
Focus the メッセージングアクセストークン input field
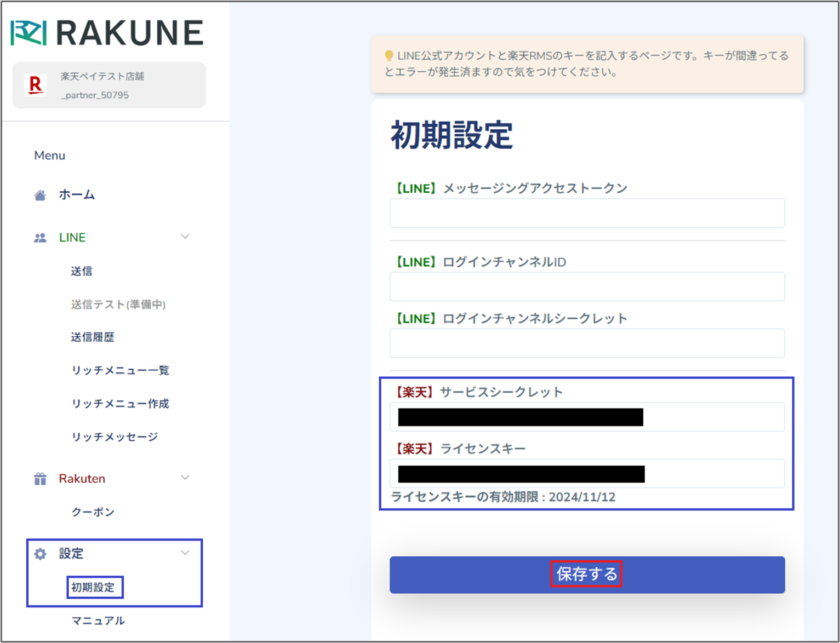click(x=587, y=213)
